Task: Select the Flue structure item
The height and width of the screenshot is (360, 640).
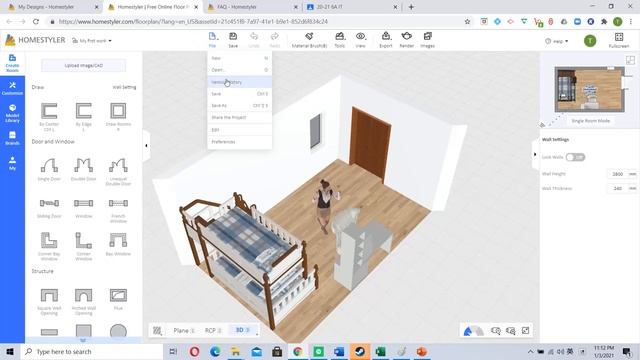Action: click(x=118, y=299)
